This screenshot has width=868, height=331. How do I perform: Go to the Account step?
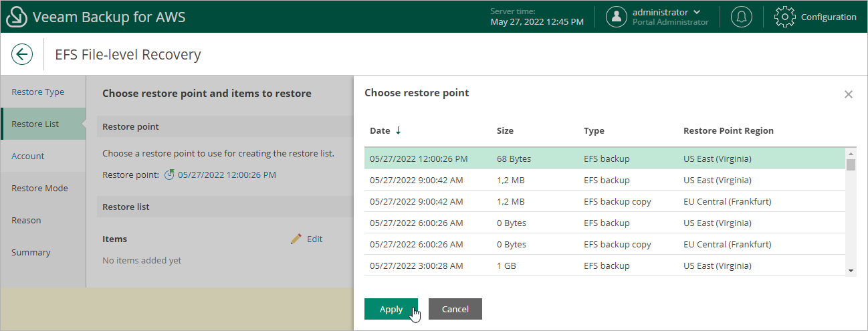28,156
